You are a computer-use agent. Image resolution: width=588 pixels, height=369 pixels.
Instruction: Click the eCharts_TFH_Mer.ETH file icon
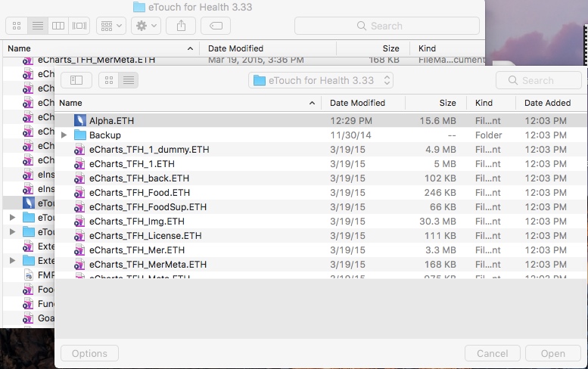point(79,250)
